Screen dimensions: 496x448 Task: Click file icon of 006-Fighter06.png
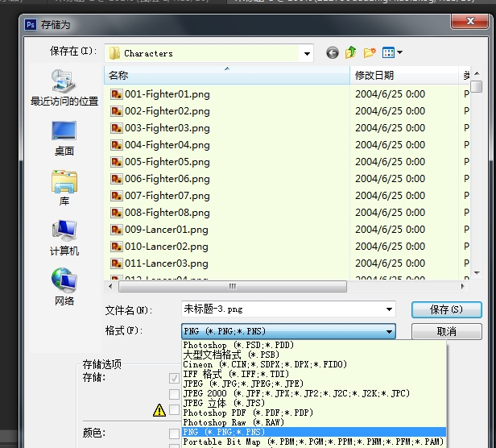(x=117, y=179)
